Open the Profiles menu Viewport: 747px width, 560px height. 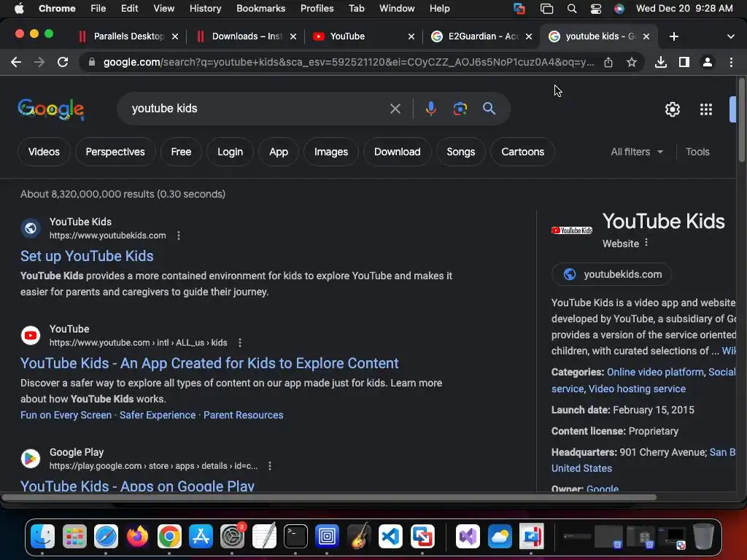(x=317, y=9)
